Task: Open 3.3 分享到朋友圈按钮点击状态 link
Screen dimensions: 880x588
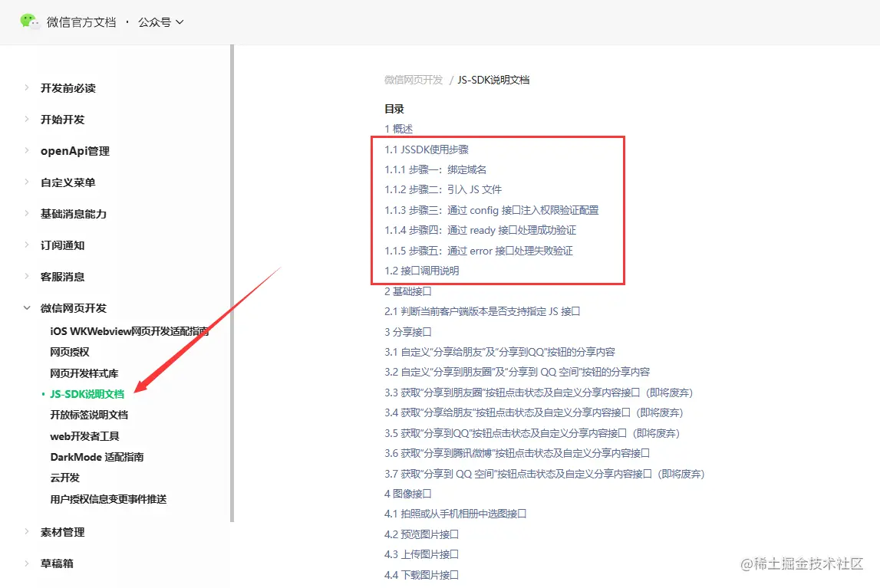Action: coord(539,393)
